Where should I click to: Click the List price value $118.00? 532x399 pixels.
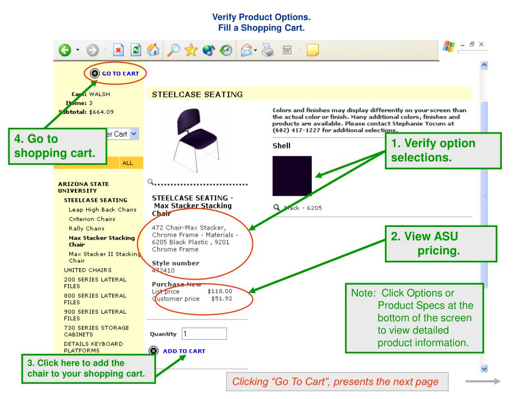click(x=220, y=291)
